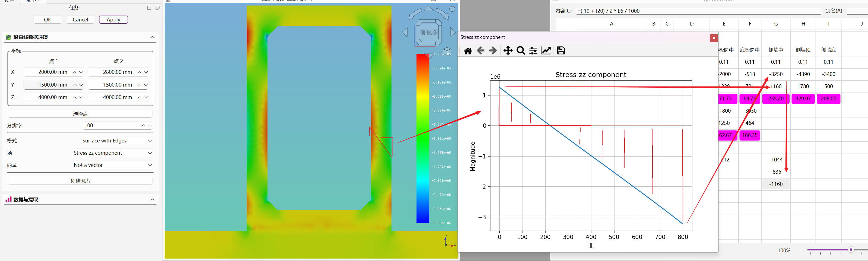The width and height of the screenshot is (868, 261).
Task: Click the navigation cube right arrow
Action: point(452,32)
